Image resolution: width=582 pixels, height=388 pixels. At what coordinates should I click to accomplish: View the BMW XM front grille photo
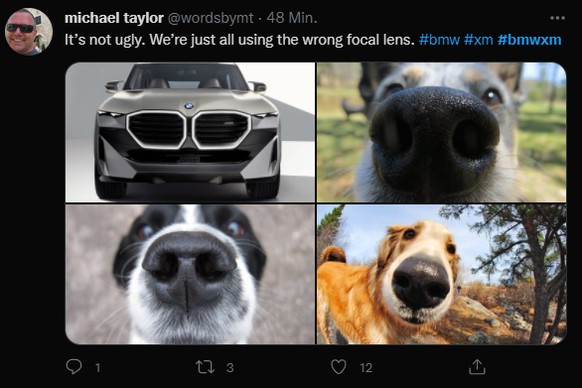click(x=190, y=132)
